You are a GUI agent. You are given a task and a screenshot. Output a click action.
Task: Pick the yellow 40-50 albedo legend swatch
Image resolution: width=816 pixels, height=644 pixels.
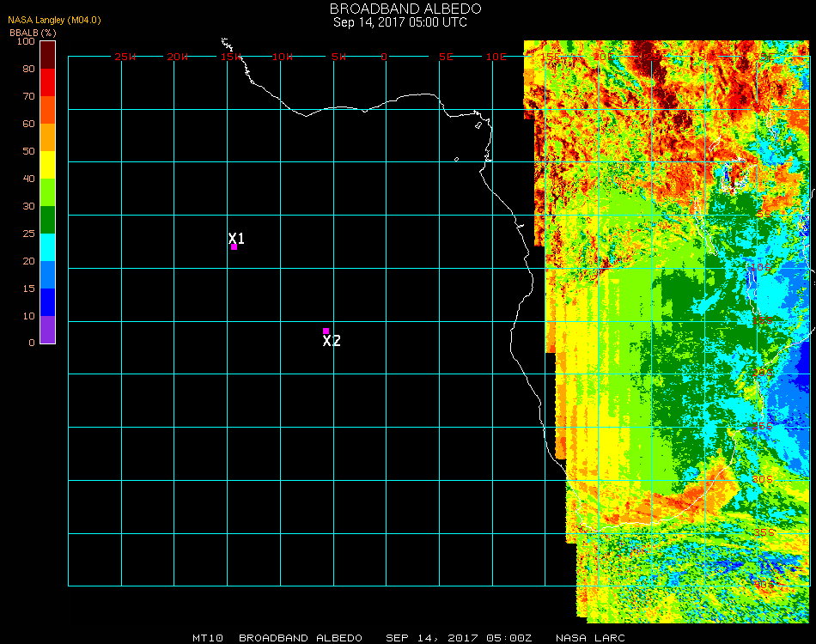click(47, 164)
